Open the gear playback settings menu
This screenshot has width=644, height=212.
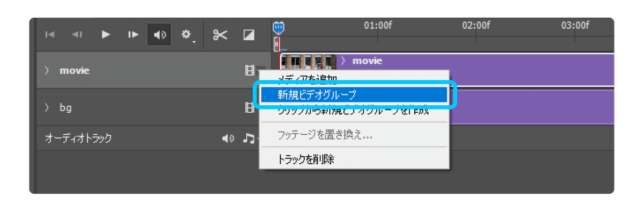click(x=187, y=35)
